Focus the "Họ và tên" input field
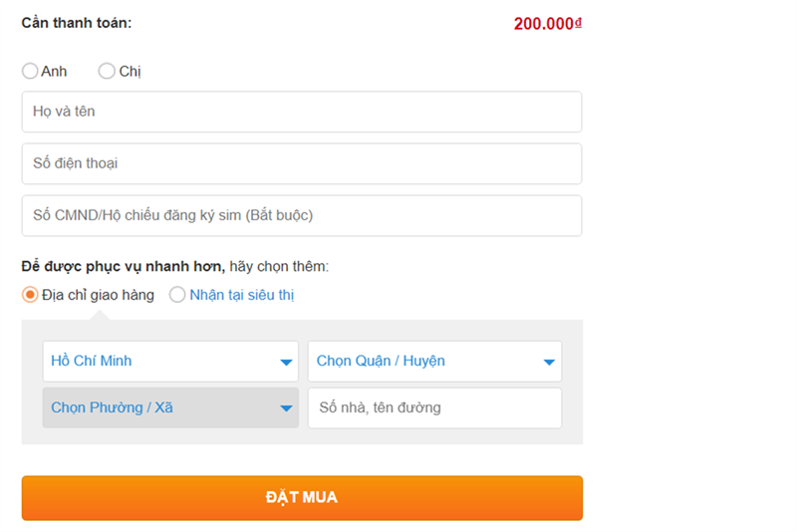797x532 pixels. coord(301,112)
